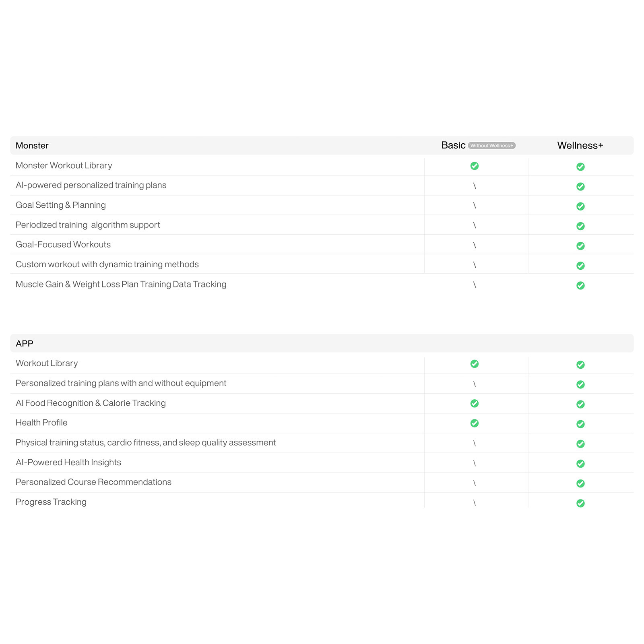Click Wellness+ checkmark for Personalized Course Recommendations
The height and width of the screenshot is (644, 644).
[x=580, y=483]
